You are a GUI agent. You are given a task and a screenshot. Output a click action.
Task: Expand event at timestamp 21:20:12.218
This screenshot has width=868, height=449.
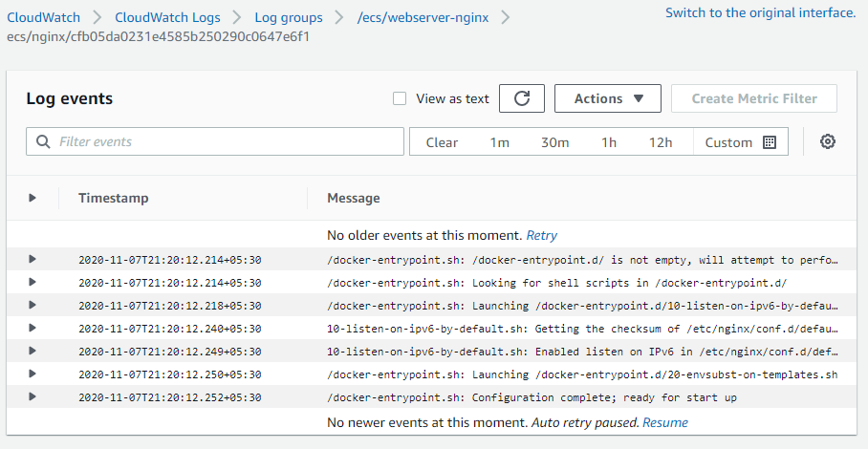33,305
